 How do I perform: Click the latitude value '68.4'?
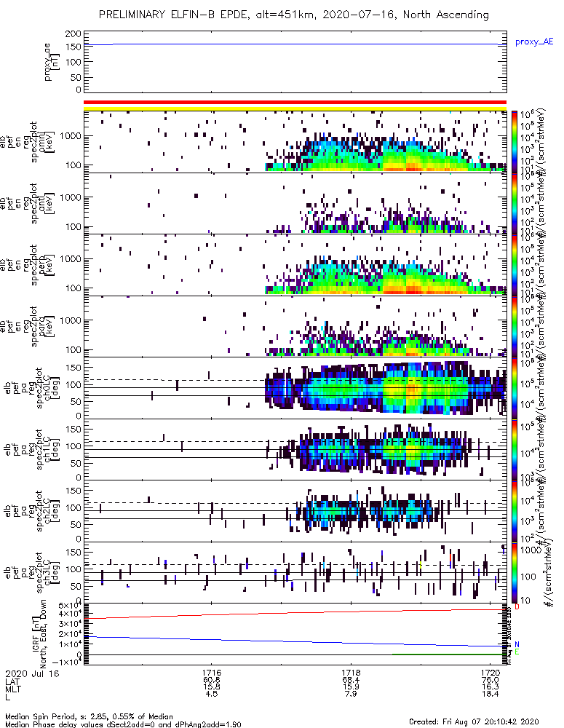coord(351,680)
